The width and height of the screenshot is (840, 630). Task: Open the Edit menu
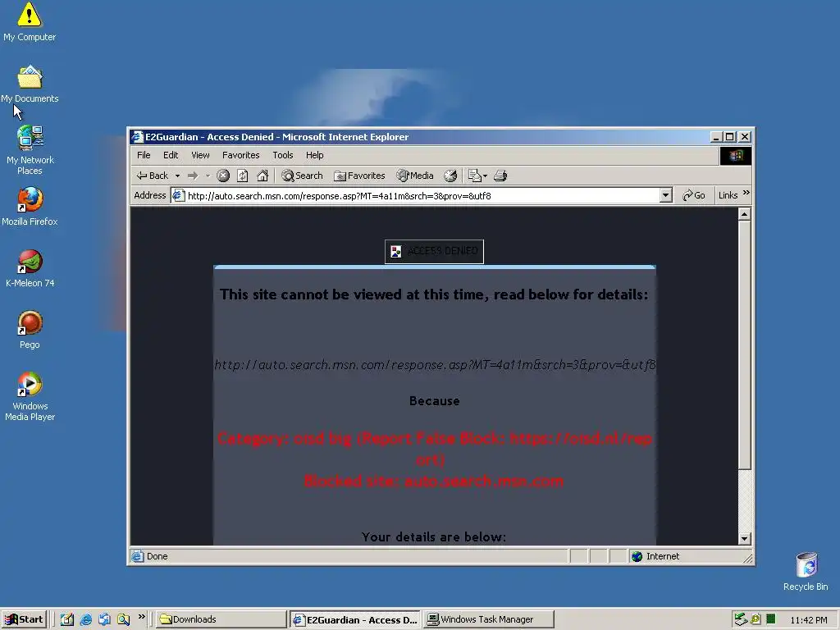click(x=171, y=155)
